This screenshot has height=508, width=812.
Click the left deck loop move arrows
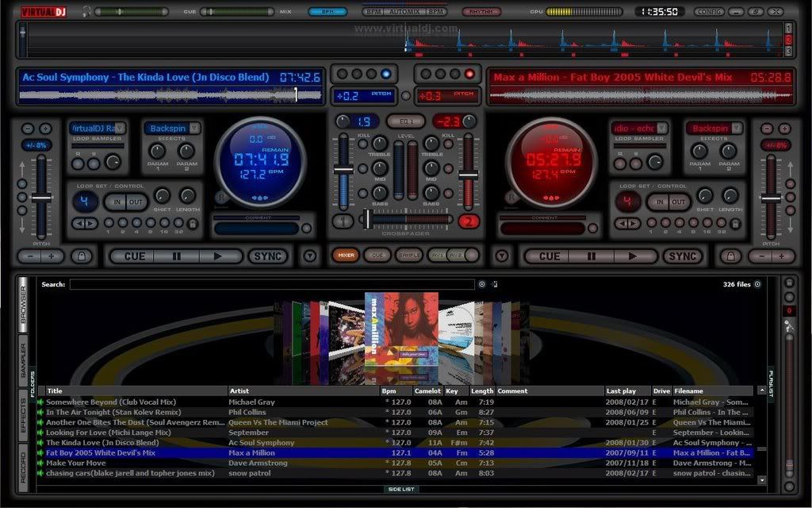tap(84, 223)
